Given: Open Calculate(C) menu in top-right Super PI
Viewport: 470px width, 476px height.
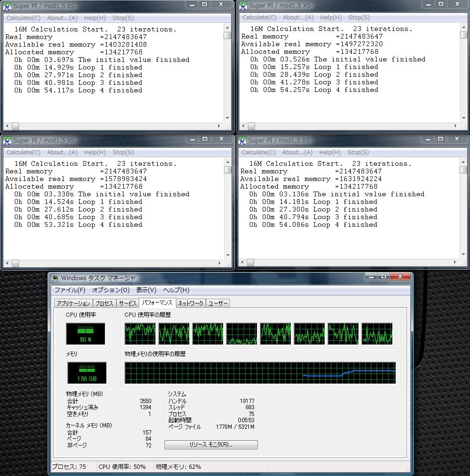Looking at the screenshot, I should coord(259,17).
